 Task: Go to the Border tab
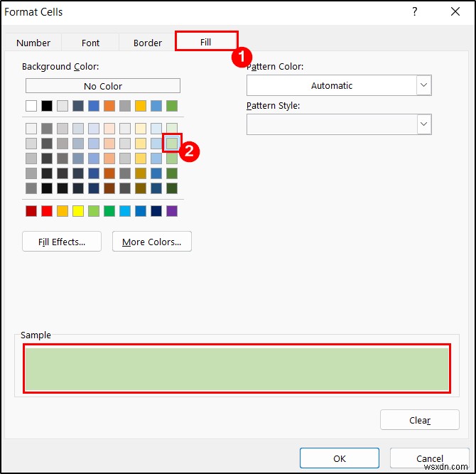148,43
